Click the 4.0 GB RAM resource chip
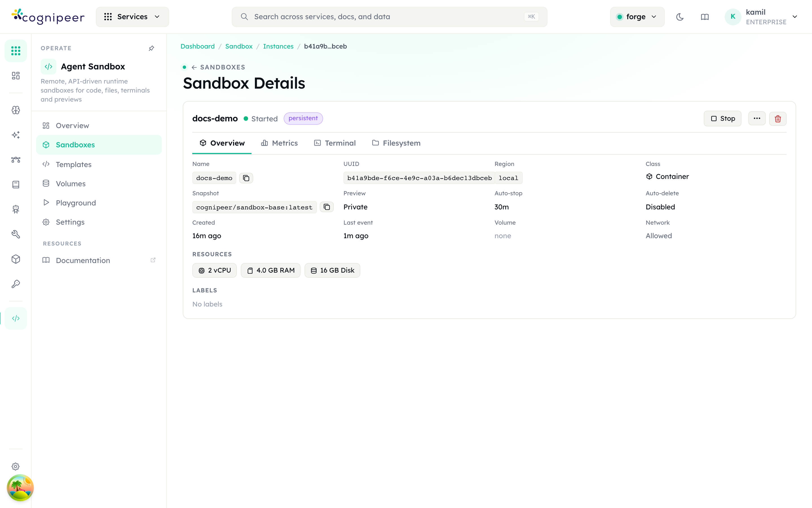Viewport: 812px width, 508px height. [270, 270]
